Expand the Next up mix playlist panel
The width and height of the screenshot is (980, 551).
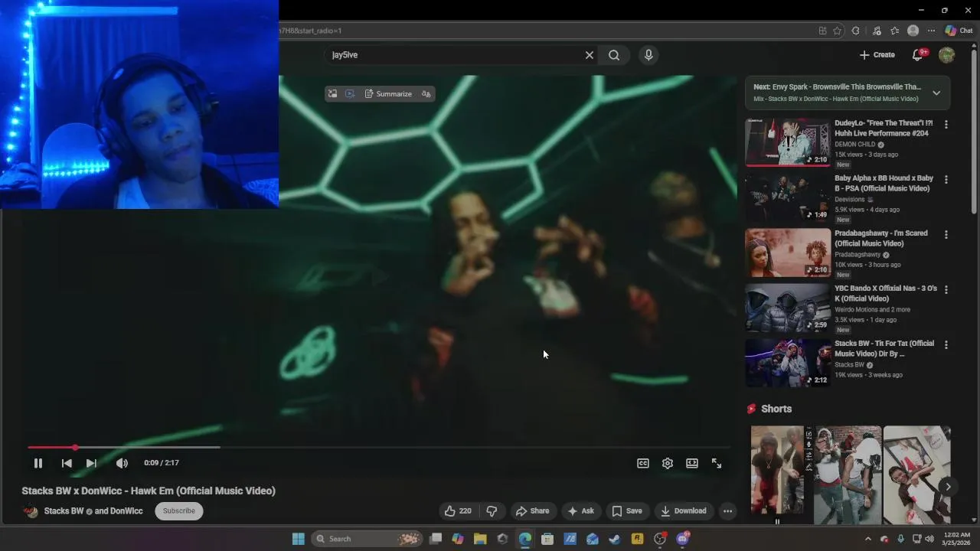pos(936,93)
